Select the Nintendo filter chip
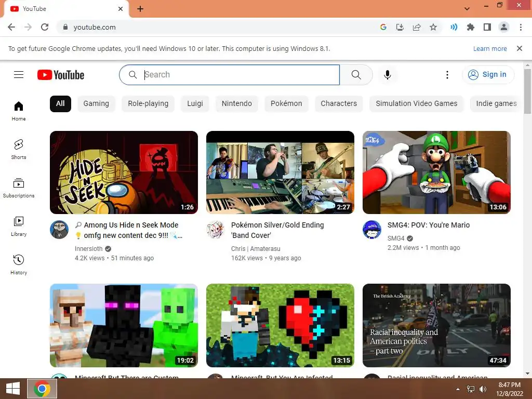This screenshot has height=399, width=532. [x=237, y=103]
